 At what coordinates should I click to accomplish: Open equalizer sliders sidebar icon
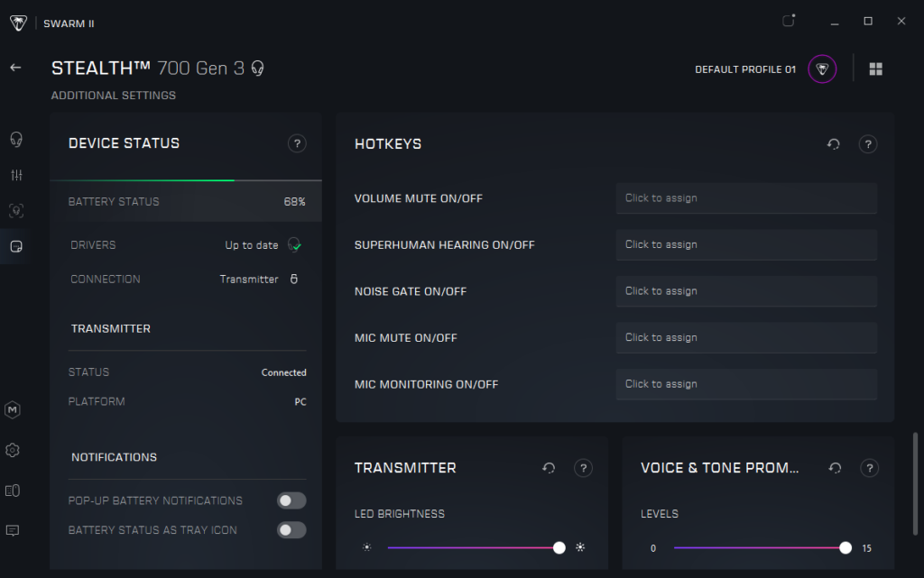pyautogui.click(x=15, y=175)
